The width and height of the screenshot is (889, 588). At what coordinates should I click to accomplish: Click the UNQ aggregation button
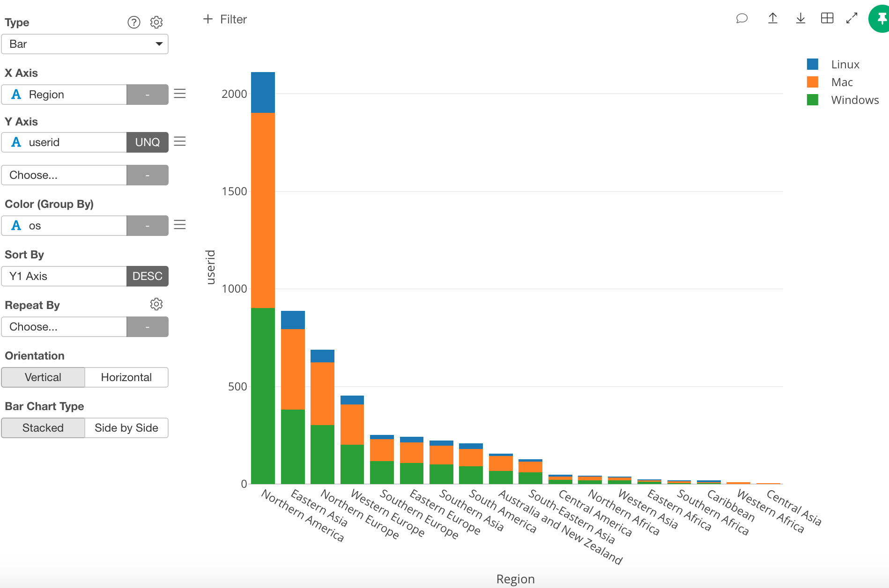pyautogui.click(x=147, y=142)
